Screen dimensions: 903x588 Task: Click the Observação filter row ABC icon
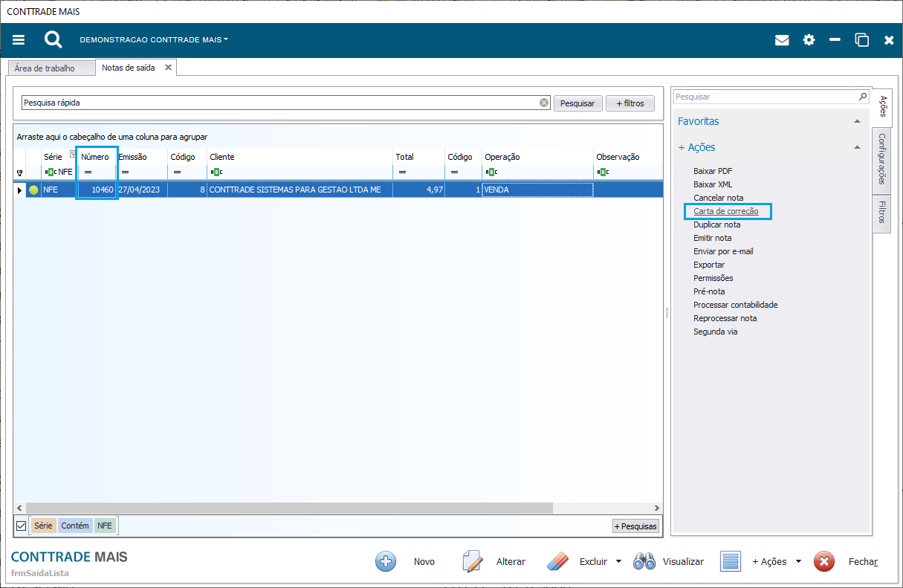603,172
